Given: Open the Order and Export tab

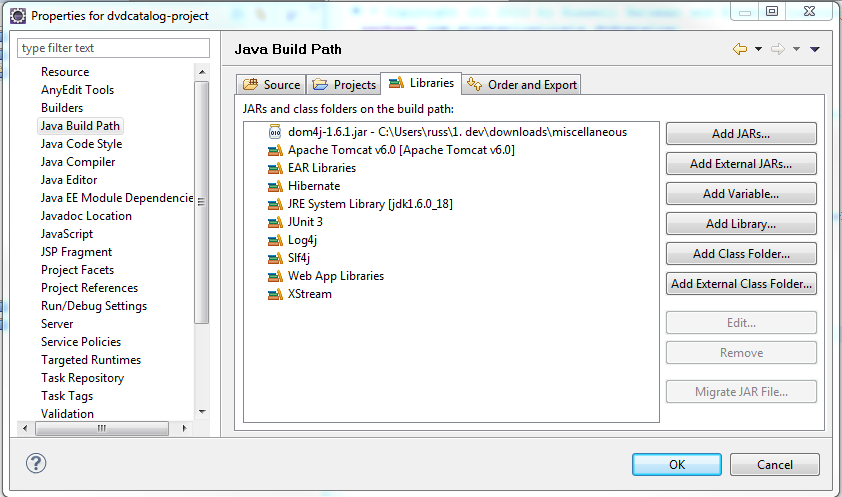Looking at the screenshot, I should (521, 84).
